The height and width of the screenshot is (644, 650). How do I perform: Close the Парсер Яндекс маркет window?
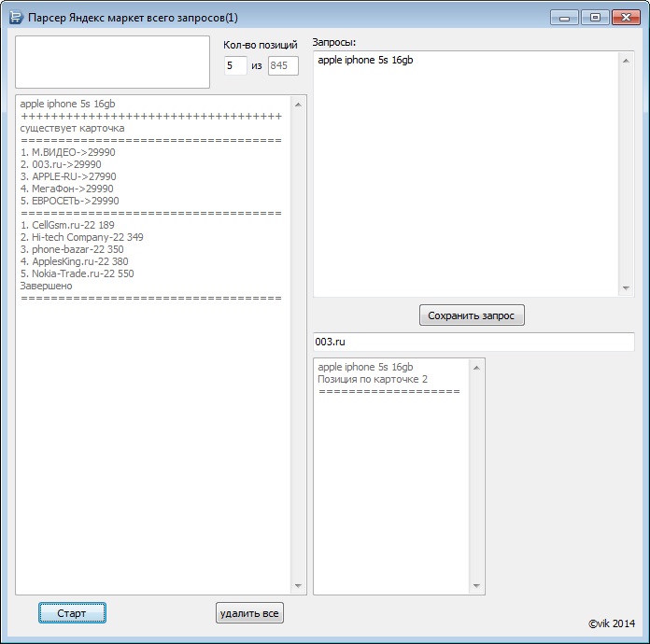pos(626,18)
